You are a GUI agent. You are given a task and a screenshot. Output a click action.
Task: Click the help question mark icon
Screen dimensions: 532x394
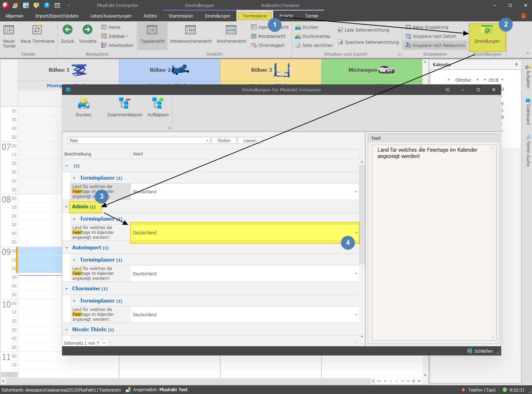point(47,5)
